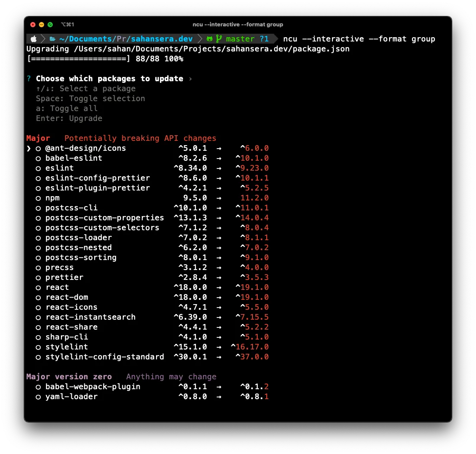
Task: Click the green GitHub cat icon in prompt
Action: click(x=210, y=39)
